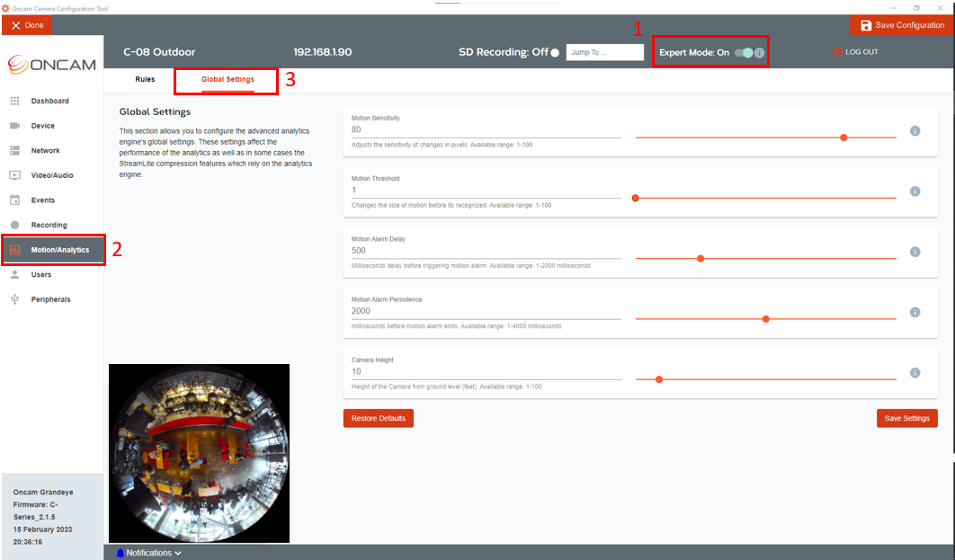Switch to the Rules tab
The image size is (955, 560).
click(145, 79)
